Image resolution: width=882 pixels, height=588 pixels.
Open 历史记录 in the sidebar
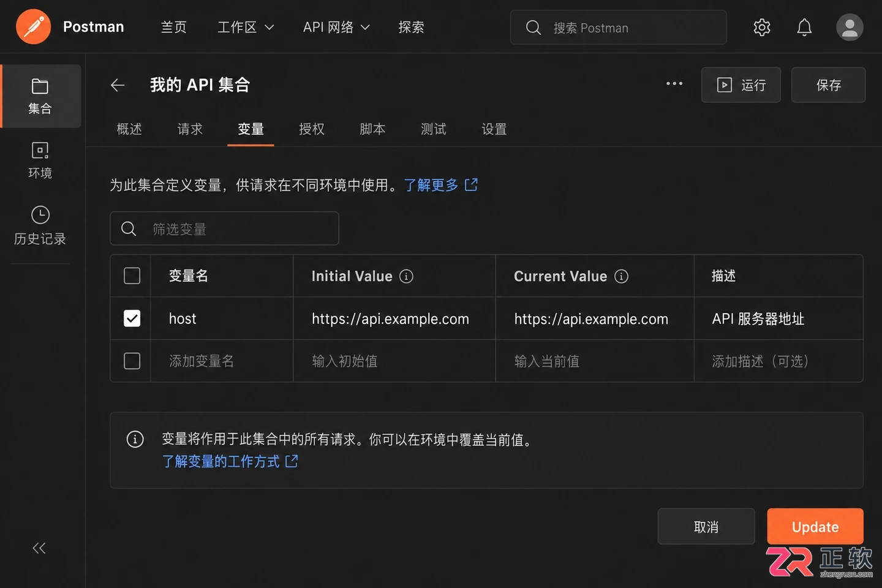40,226
